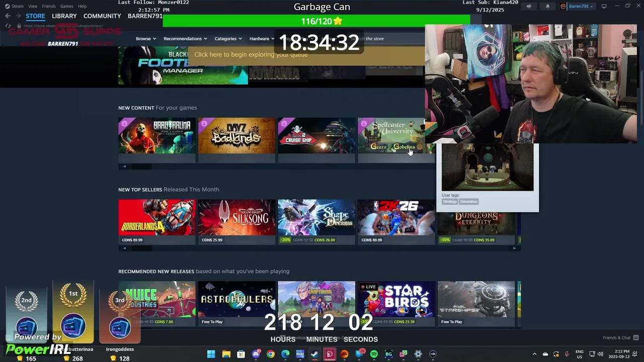Open the volume speaker tray icon
Screen dimensions: 644x362
pyautogui.click(x=600, y=354)
